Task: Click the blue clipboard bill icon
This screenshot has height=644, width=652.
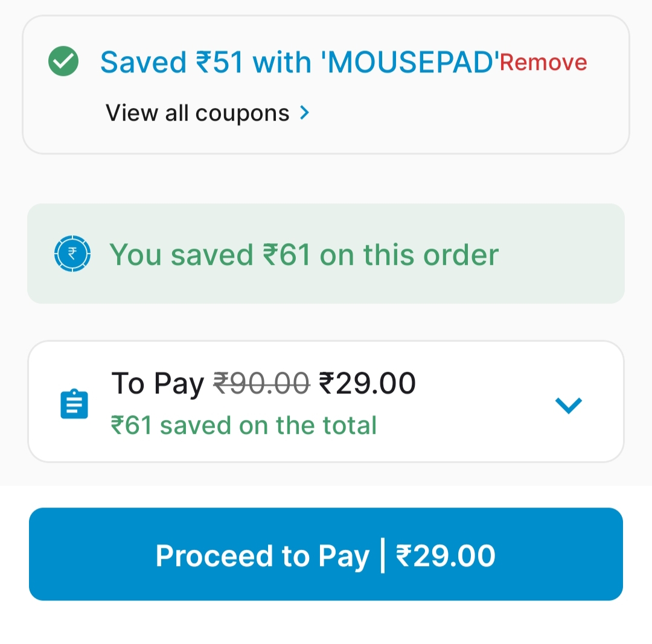Action: [x=74, y=404]
